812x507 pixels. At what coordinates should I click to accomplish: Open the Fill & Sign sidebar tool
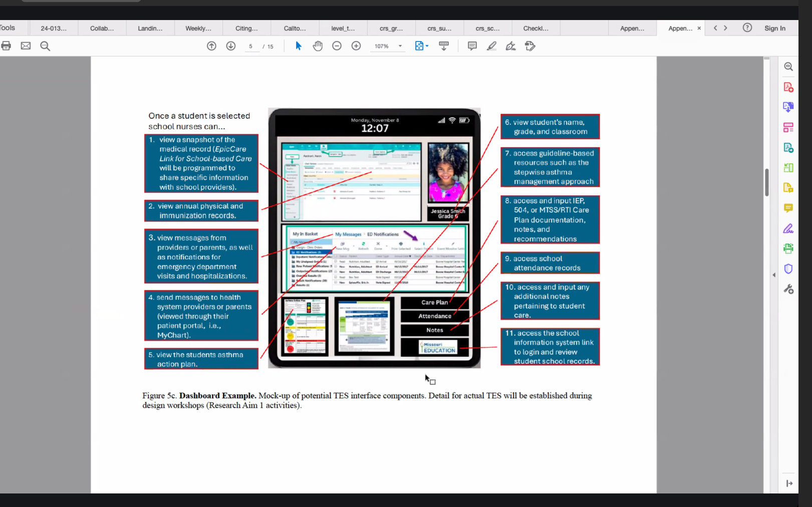coord(788,228)
